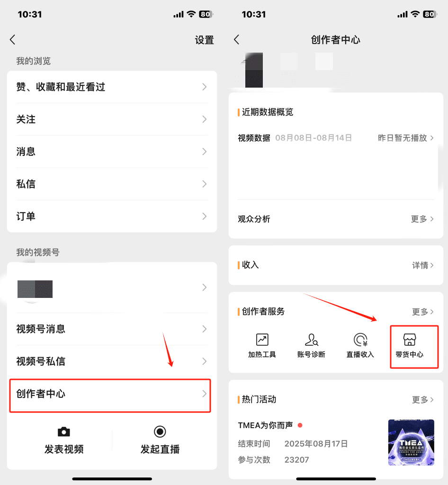Open 更多 next to 观众分析
Image resolution: width=448 pixels, height=485 pixels.
pos(422,219)
